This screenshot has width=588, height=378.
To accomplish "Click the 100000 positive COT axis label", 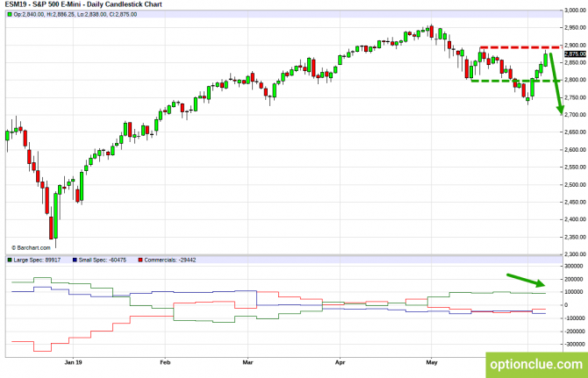I will [574, 292].
